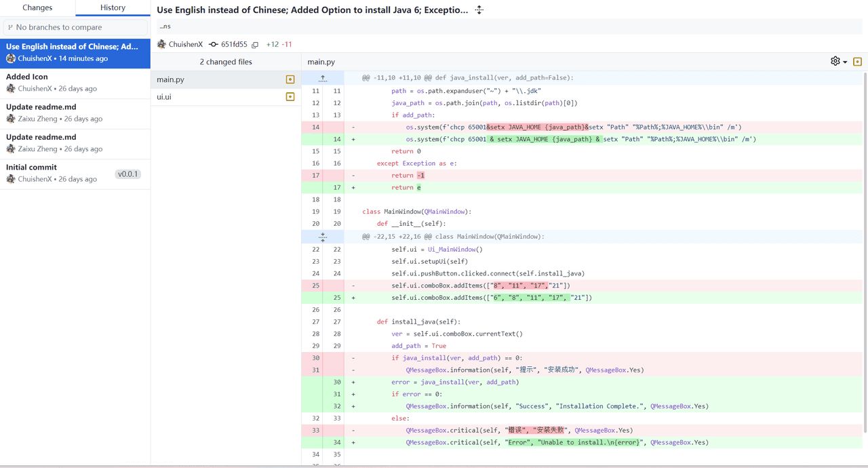Click the v0.0.1 tag badge
Viewport: 868px width, 468px height.
(127, 174)
